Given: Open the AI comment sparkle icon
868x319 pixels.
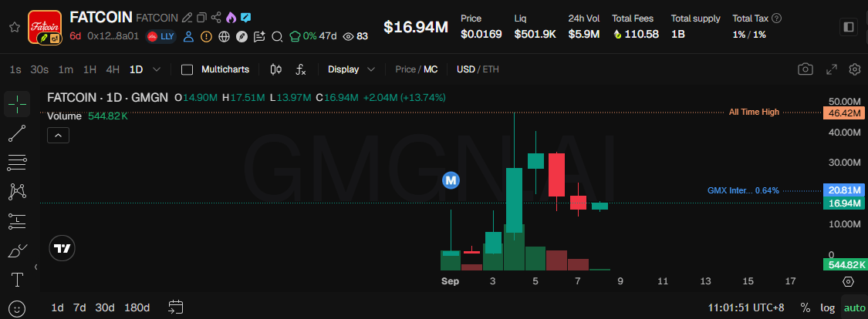Looking at the screenshot, I should (259, 37).
